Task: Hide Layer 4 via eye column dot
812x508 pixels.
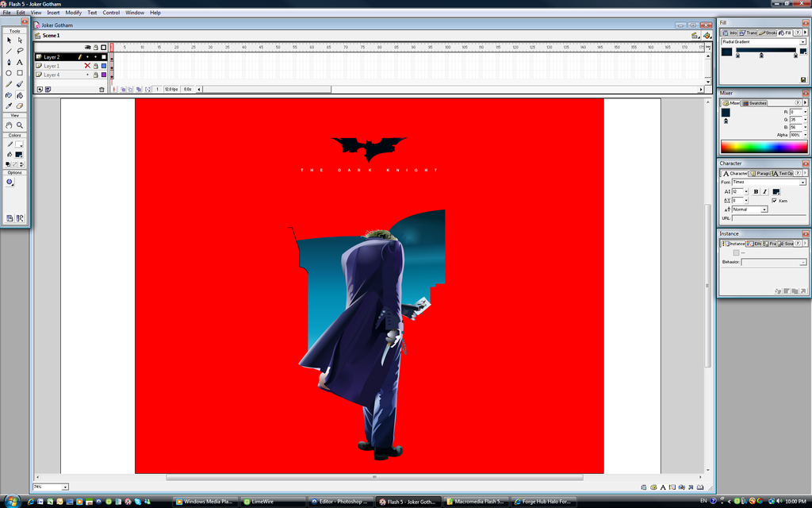Action: tap(87, 75)
